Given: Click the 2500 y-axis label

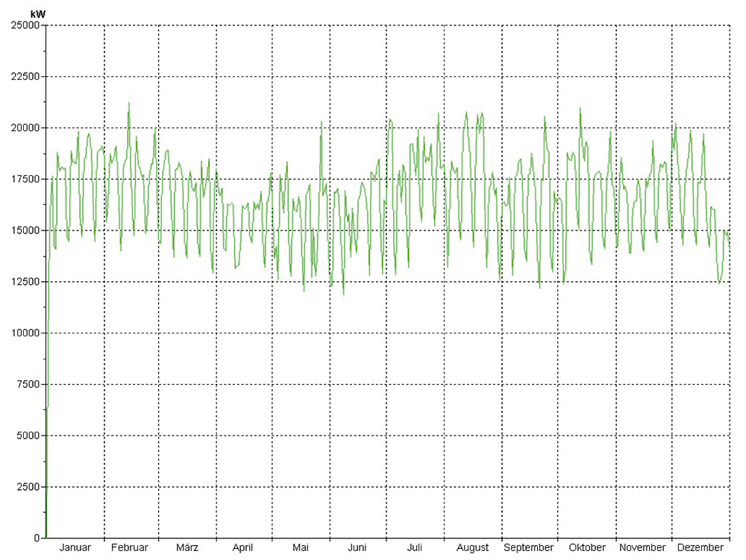Looking at the screenshot, I should [x=28, y=487].
